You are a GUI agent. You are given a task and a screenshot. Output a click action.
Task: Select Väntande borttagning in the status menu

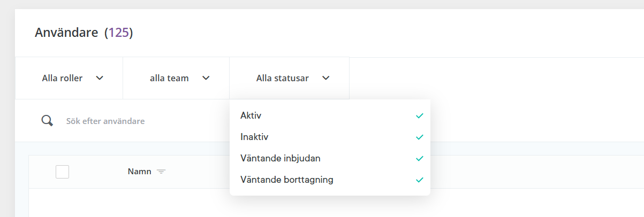[x=330, y=180]
